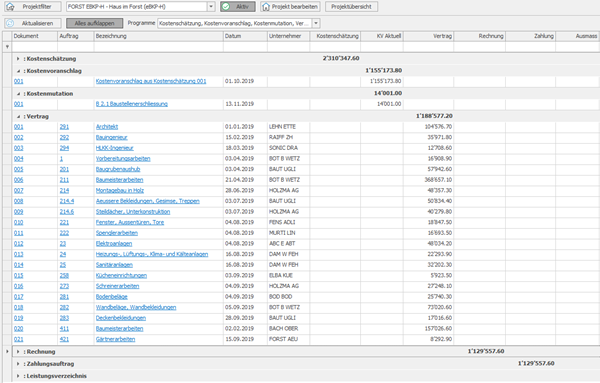Open the Deckenbekleidungen link
The width and height of the screenshot is (600, 383).
[121, 318]
